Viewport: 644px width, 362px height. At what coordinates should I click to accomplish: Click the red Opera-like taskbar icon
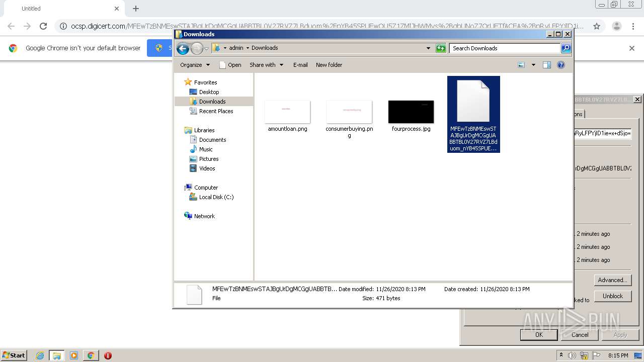pyautogui.click(x=108, y=355)
